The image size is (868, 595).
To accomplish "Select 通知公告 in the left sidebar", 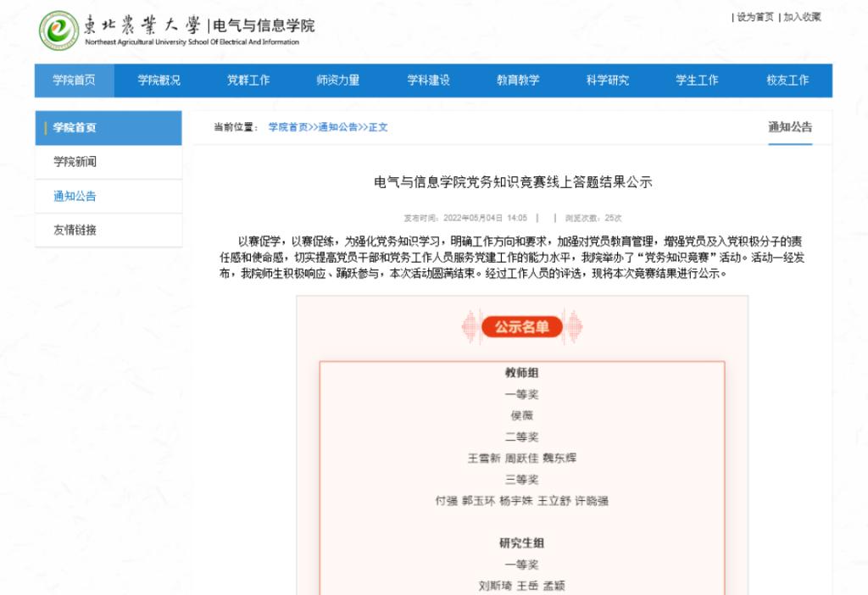I will tap(75, 196).
